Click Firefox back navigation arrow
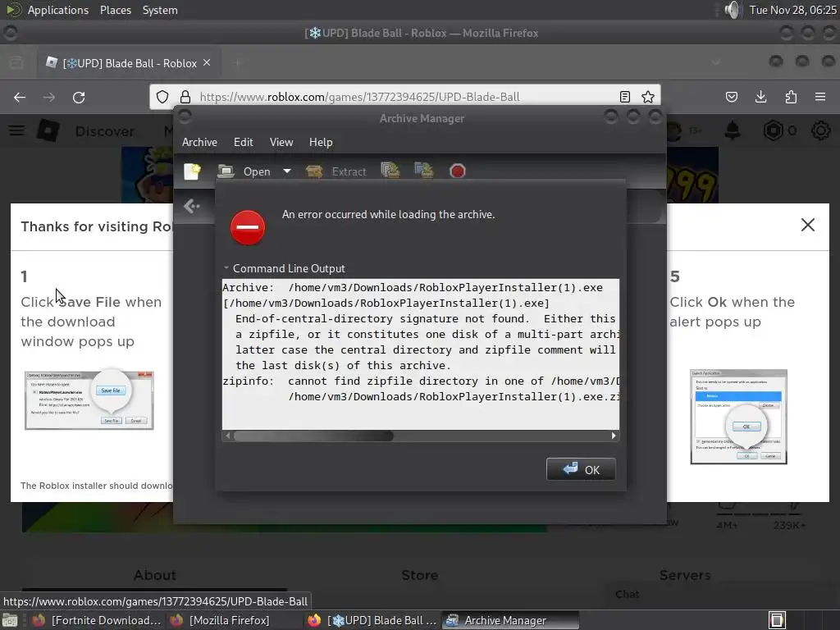Viewport: 840px width, 630px height. click(x=20, y=97)
